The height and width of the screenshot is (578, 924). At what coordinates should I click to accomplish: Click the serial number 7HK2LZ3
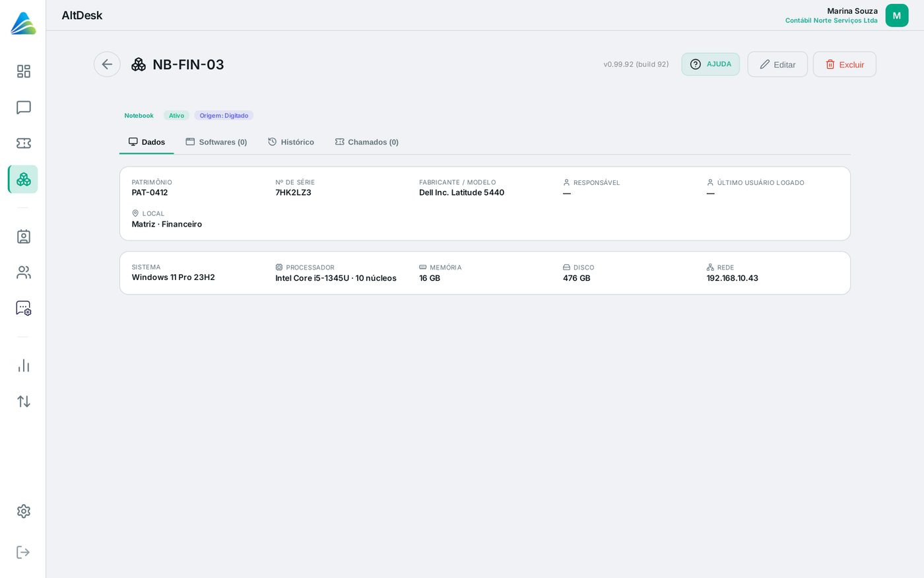pyautogui.click(x=293, y=193)
